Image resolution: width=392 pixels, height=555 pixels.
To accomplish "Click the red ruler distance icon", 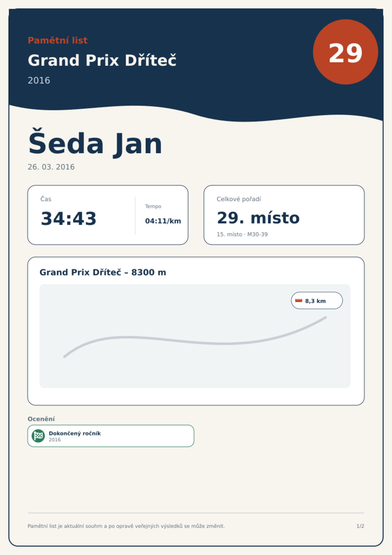I will tap(299, 300).
